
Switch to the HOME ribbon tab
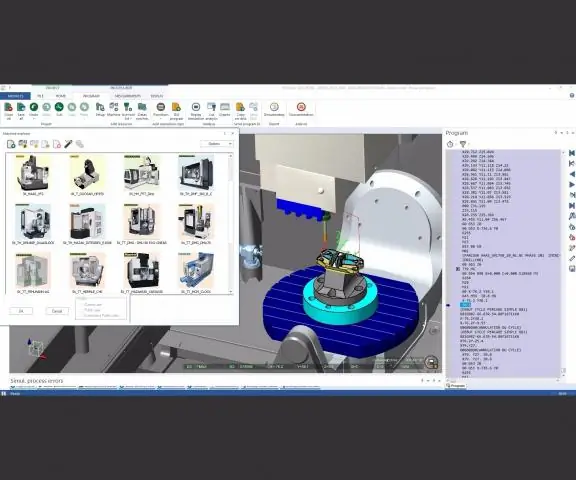(x=61, y=96)
